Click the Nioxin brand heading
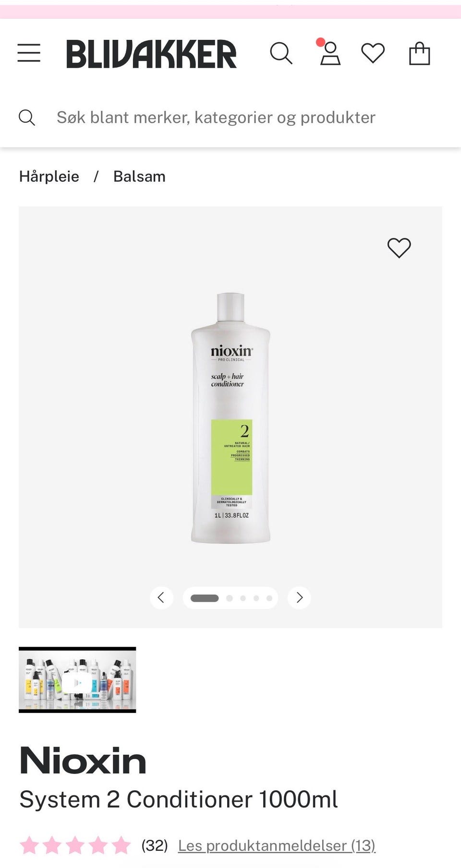Screen dimensions: 461x868 (83, 761)
